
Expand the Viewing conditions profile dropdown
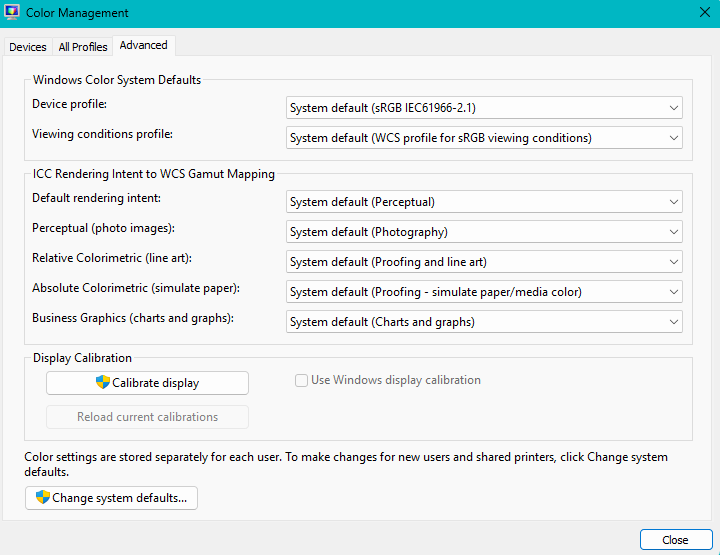coord(484,138)
